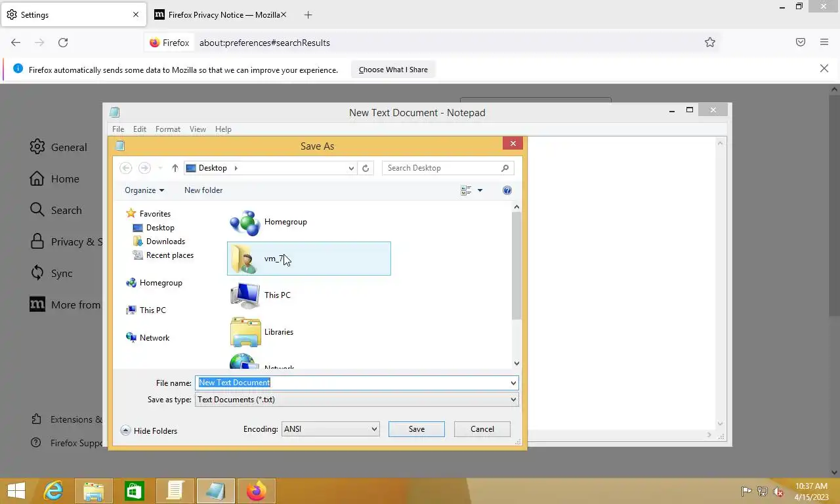Open the Notepad Edit menu
This screenshot has height=504, width=840.
click(140, 129)
